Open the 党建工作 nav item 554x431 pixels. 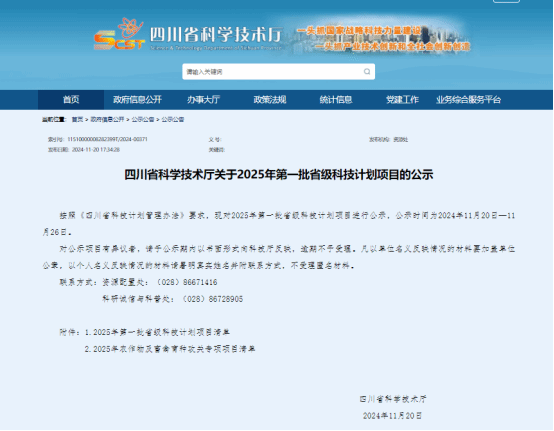coord(402,100)
